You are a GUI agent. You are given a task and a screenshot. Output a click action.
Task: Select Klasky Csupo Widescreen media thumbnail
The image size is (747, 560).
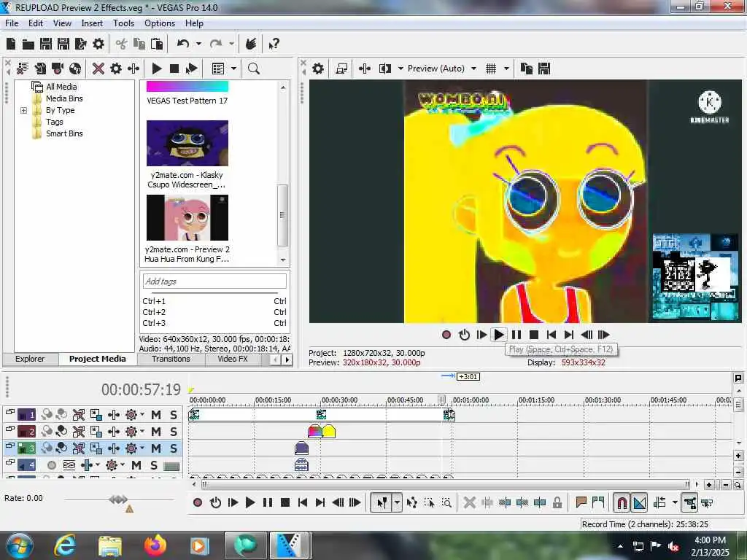click(187, 143)
